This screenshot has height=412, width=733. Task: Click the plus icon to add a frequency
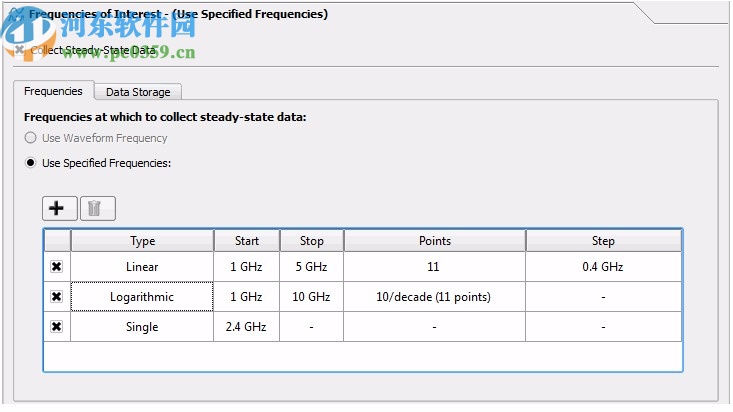tap(57, 208)
